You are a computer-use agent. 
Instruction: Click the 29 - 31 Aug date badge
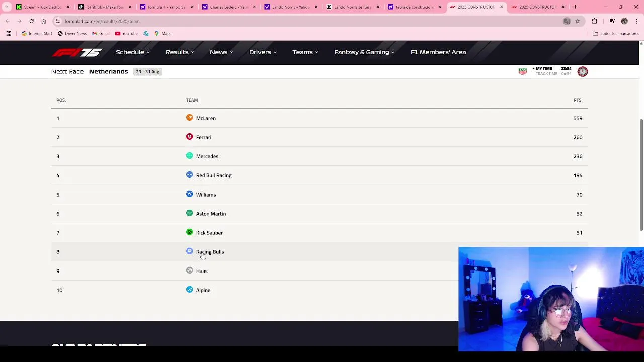click(x=147, y=71)
